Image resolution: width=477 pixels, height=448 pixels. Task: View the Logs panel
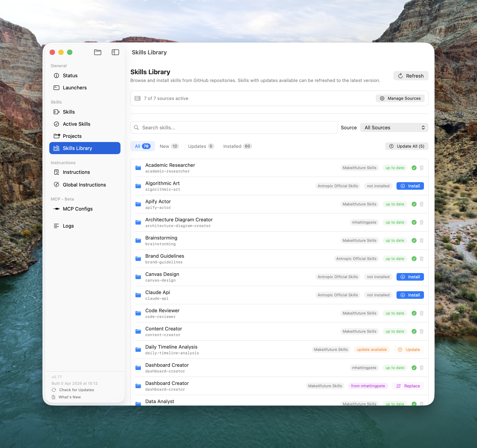click(68, 226)
